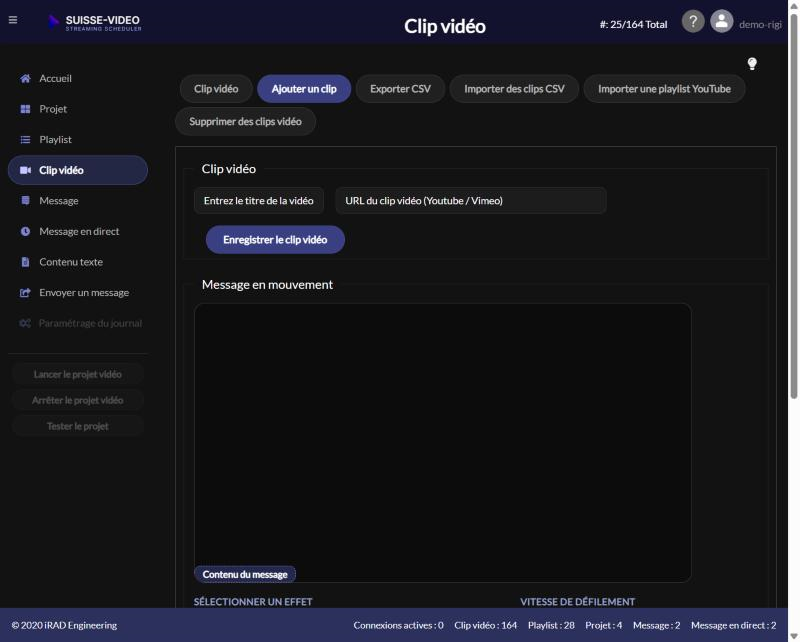Viewport: 800px width, 642px height.
Task: Select the Ajouter un clip tab
Action: 304,89
